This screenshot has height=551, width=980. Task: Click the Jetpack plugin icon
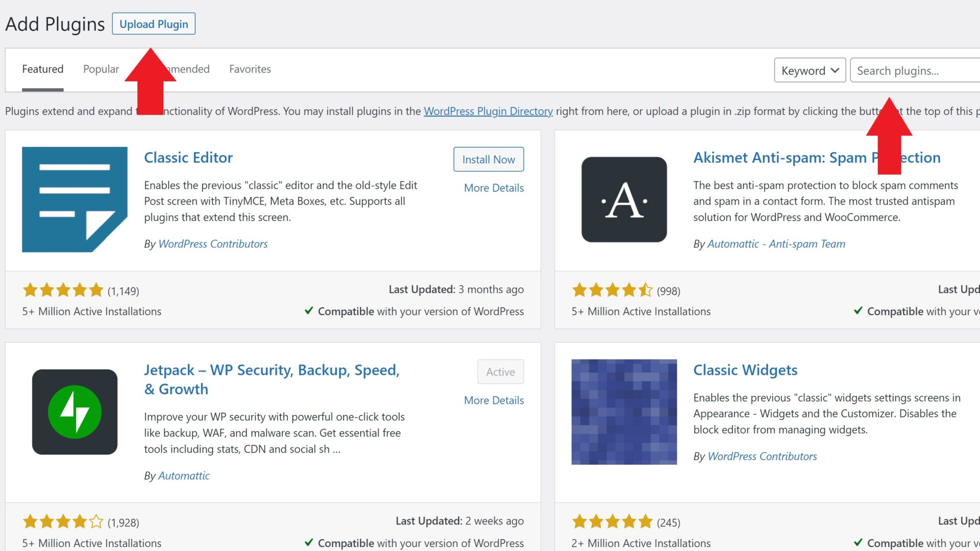tap(75, 412)
